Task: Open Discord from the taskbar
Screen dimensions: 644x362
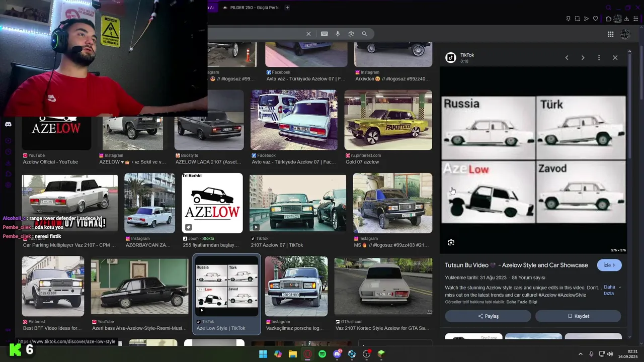Action: [x=337, y=354]
